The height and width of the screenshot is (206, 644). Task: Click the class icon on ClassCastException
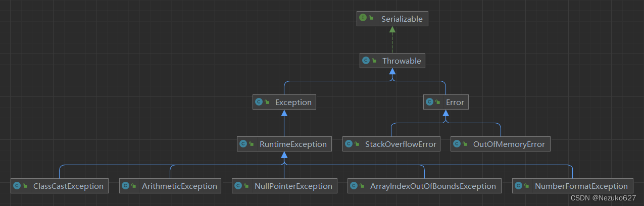pos(17,186)
